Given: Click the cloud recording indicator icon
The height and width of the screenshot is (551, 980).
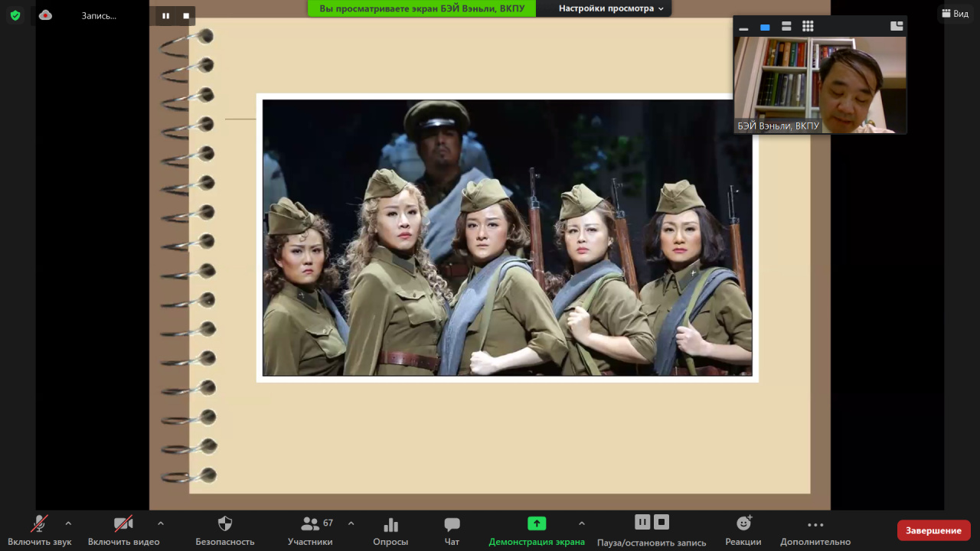Looking at the screenshot, I should [45, 15].
